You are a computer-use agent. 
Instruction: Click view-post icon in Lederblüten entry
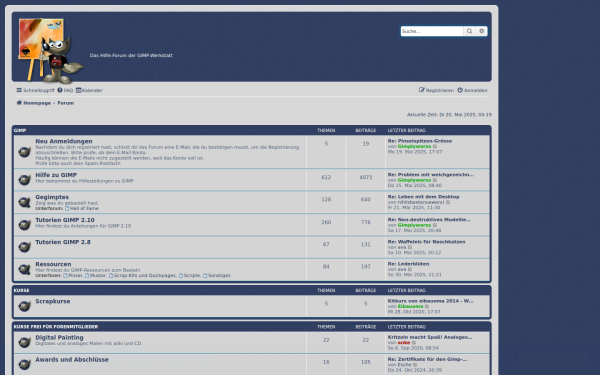tap(410, 269)
